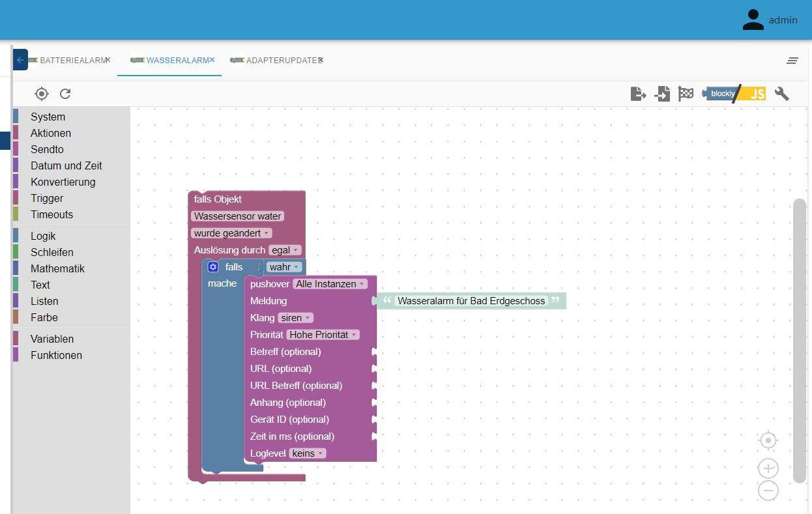This screenshot has height=514, width=812.
Task: Open the tabs list menu icon
Action: coord(792,61)
